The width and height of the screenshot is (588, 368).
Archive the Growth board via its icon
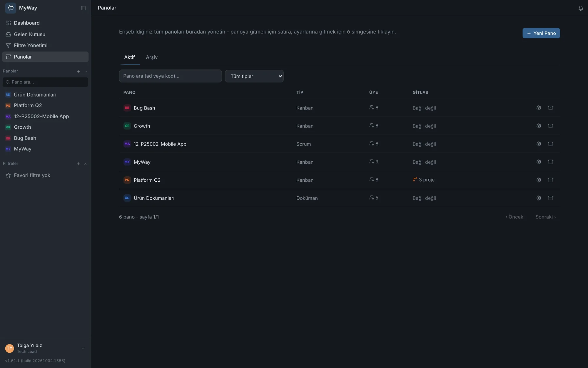tap(550, 126)
